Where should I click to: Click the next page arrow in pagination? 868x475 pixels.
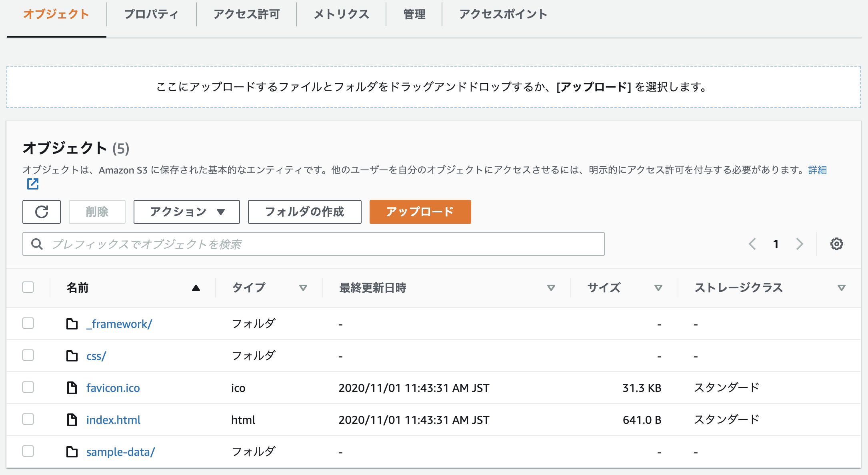click(x=800, y=243)
